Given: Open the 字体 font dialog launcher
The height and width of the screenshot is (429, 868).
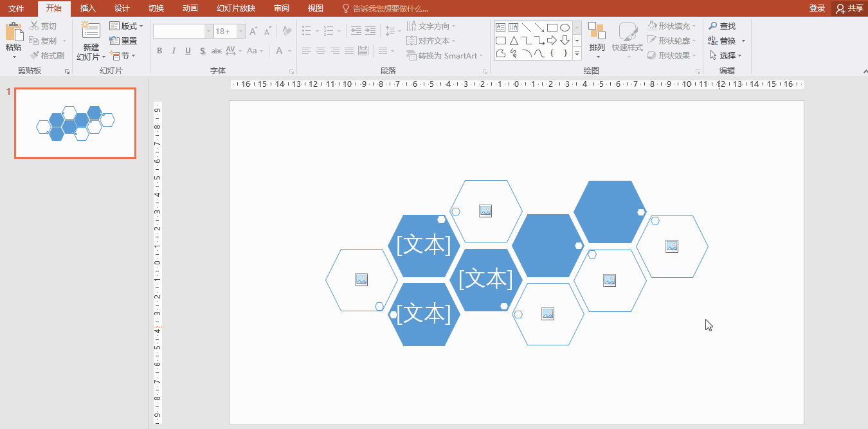Looking at the screenshot, I should (292, 71).
